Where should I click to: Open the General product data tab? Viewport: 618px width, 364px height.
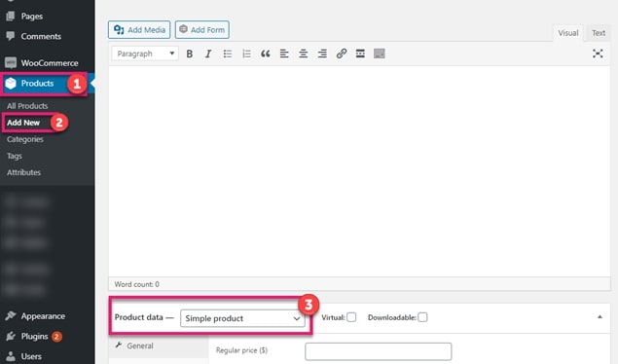pos(140,346)
